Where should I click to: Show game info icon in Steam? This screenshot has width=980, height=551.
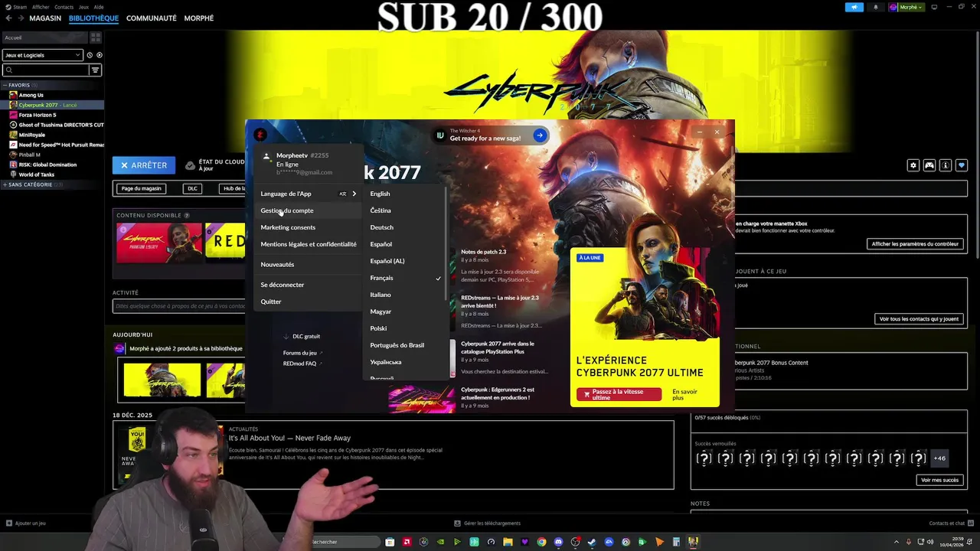[x=946, y=165]
